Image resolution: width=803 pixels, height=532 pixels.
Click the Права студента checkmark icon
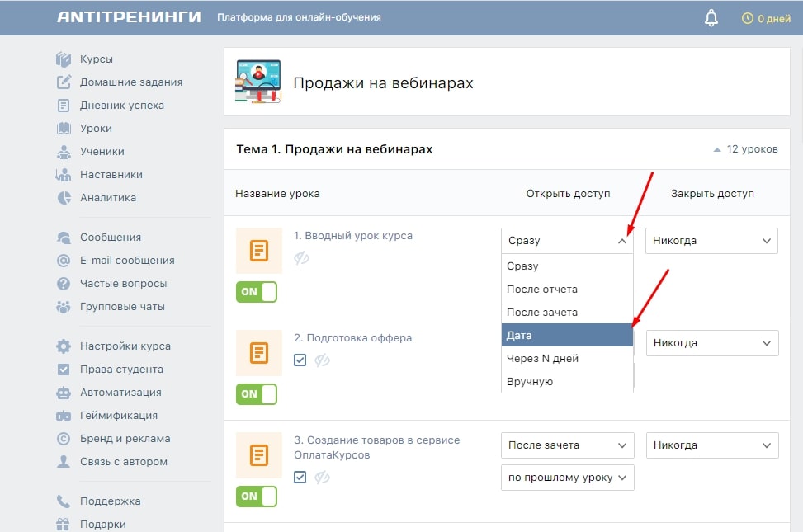coord(64,370)
